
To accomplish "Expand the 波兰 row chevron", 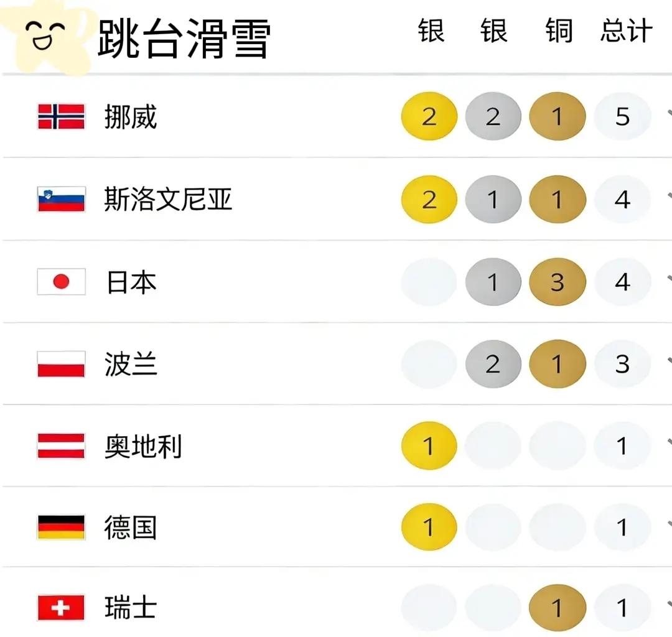I will point(668,361).
